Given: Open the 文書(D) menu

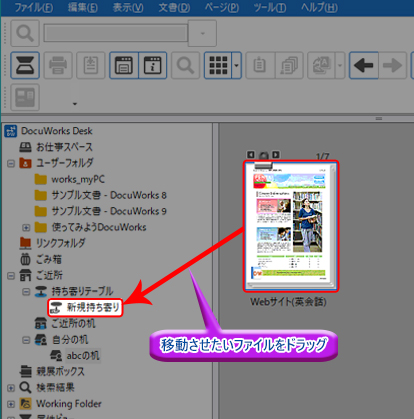Looking at the screenshot, I should pyautogui.click(x=174, y=7).
